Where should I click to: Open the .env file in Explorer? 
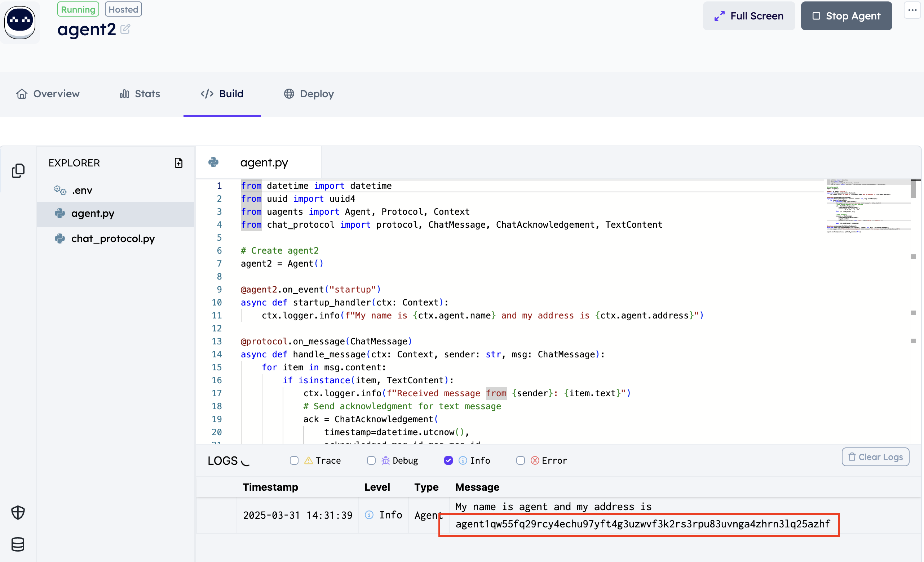pyautogui.click(x=115, y=190)
